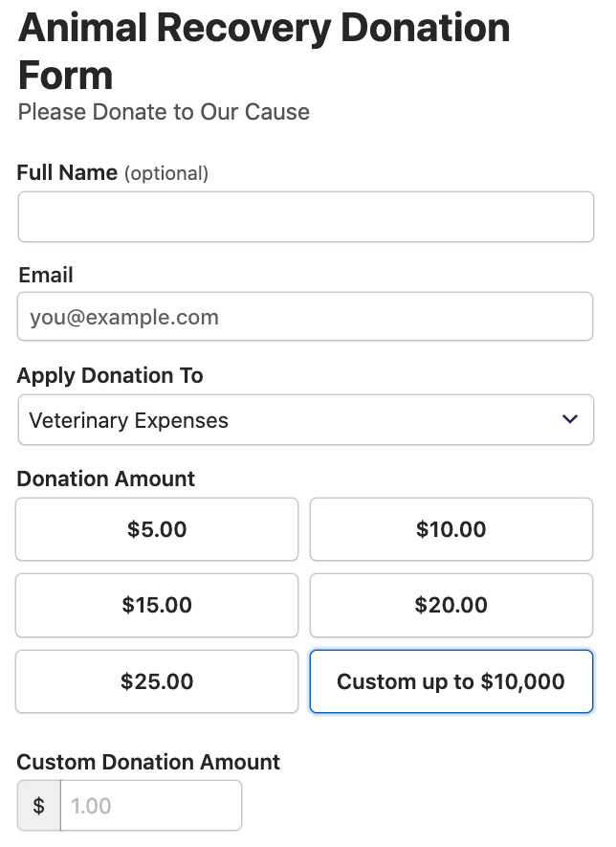Viewport: 616px width, 847px height.
Task: Click the Custom Donation Amount label
Action: click(x=148, y=763)
